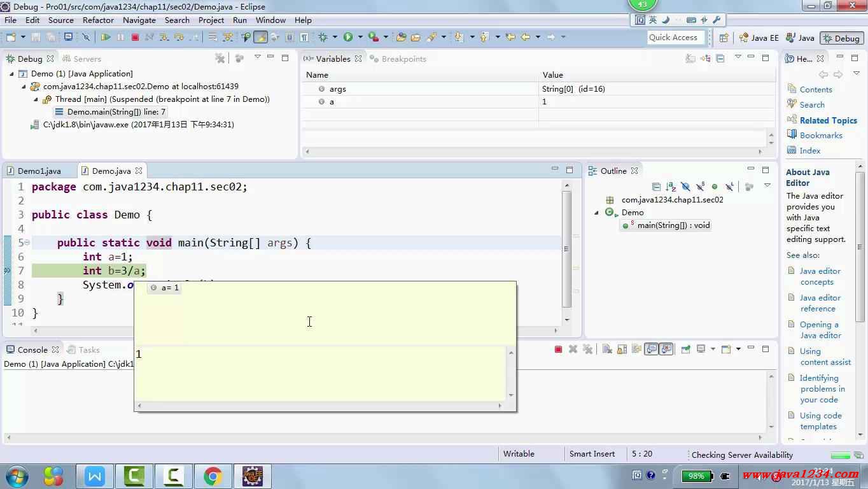868x489 pixels.
Task: Collapse the Demo class node in Outline
Action: pyautogui.click(x=596, y=213)
